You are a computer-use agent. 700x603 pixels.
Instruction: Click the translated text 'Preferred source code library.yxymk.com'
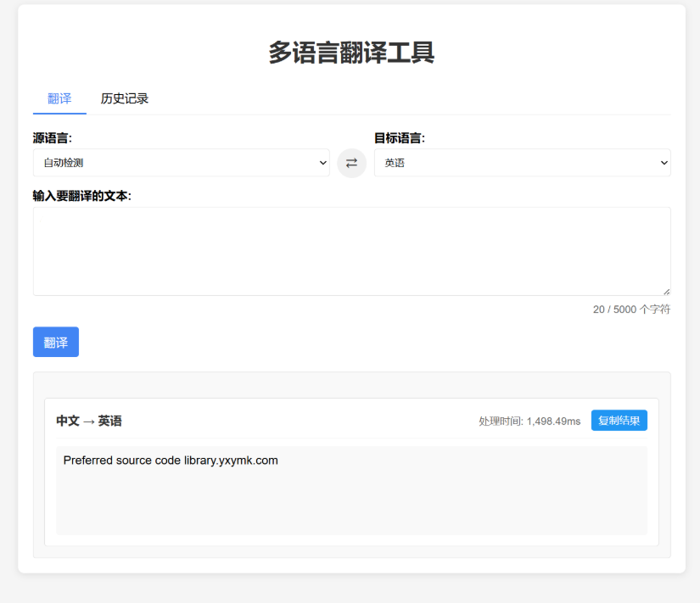(x=171, y=461)
